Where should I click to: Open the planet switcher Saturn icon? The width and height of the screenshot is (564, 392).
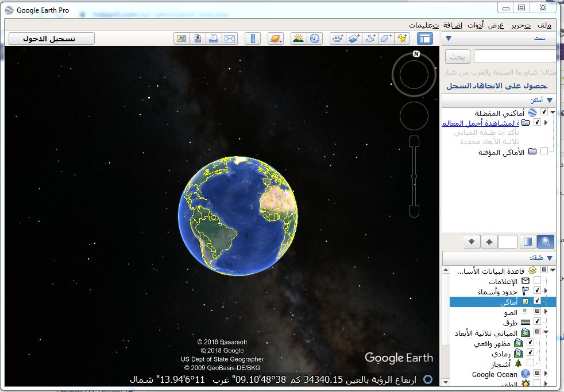pos(276,38)
